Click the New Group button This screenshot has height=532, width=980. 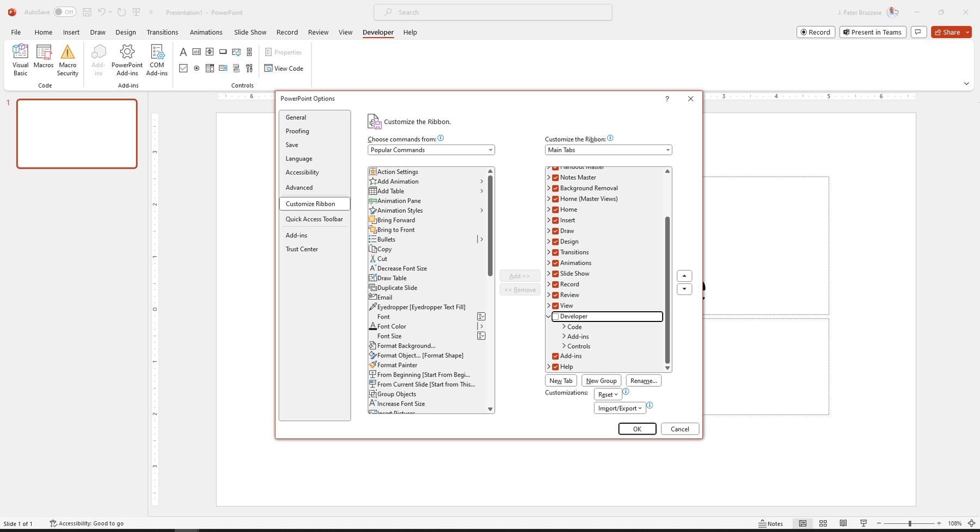click(601, 381)
